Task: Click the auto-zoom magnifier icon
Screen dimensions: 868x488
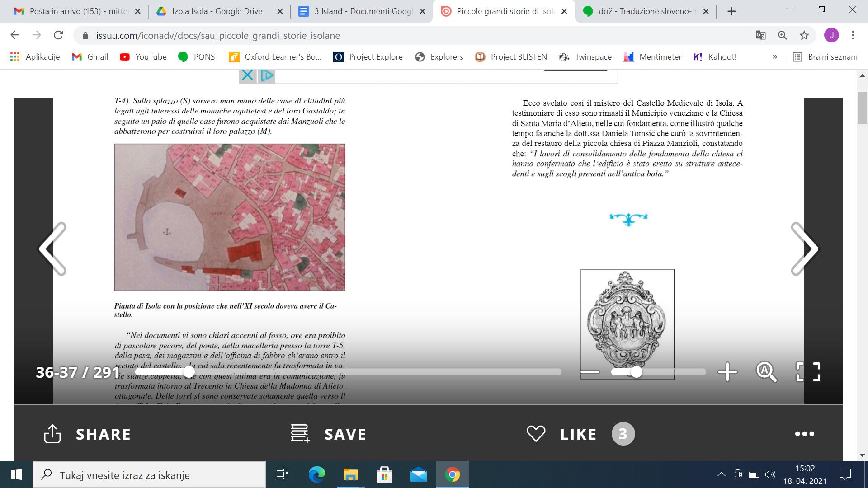Action: (x=766, y=372)
